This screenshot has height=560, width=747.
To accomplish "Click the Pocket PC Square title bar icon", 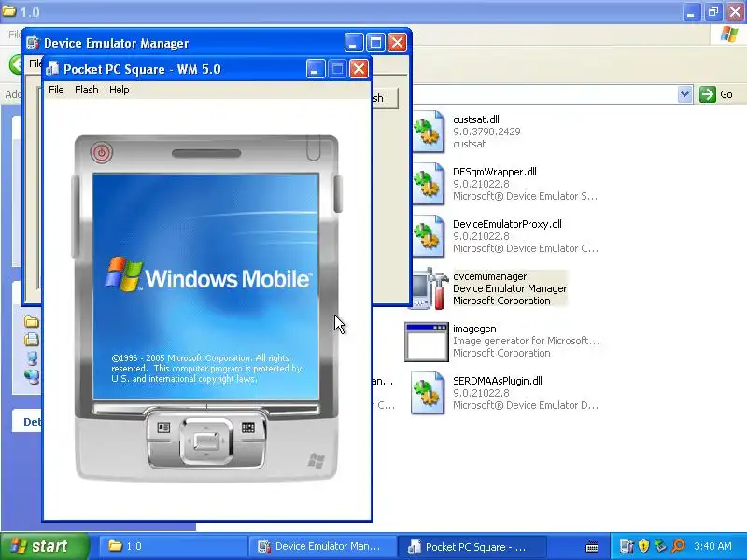I will coord(51,69).
